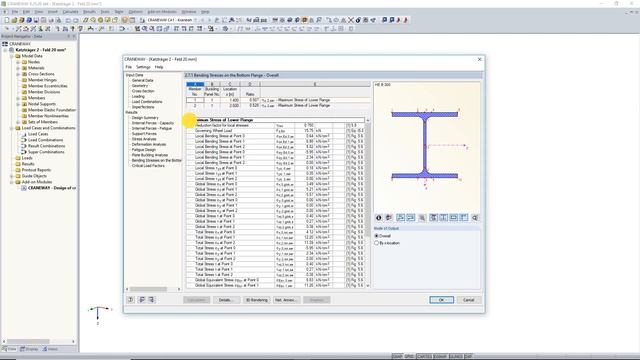Select the table row with ratio 0.526

(x=278, y=105)
